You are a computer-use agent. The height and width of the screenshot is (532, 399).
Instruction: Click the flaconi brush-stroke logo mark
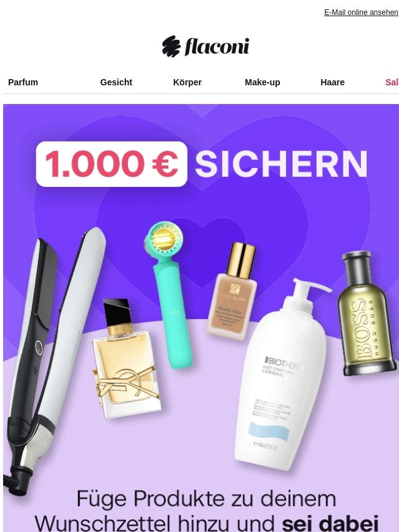tap(171, 46)
